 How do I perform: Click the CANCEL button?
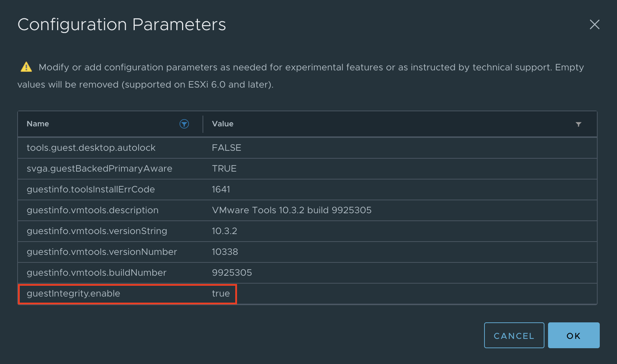(514, 335)
